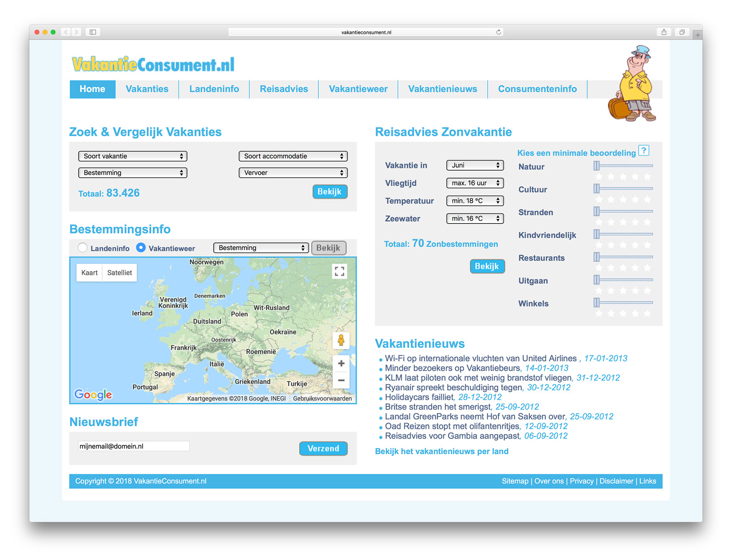Open Bekijk het vakantienieuws per land

(x=442, y=451)
